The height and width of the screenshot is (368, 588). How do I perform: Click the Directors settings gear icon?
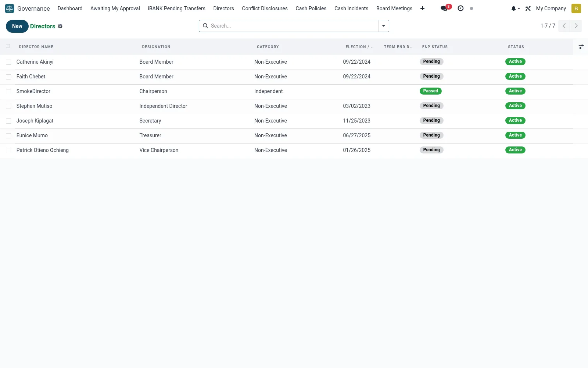pos(60,26)
